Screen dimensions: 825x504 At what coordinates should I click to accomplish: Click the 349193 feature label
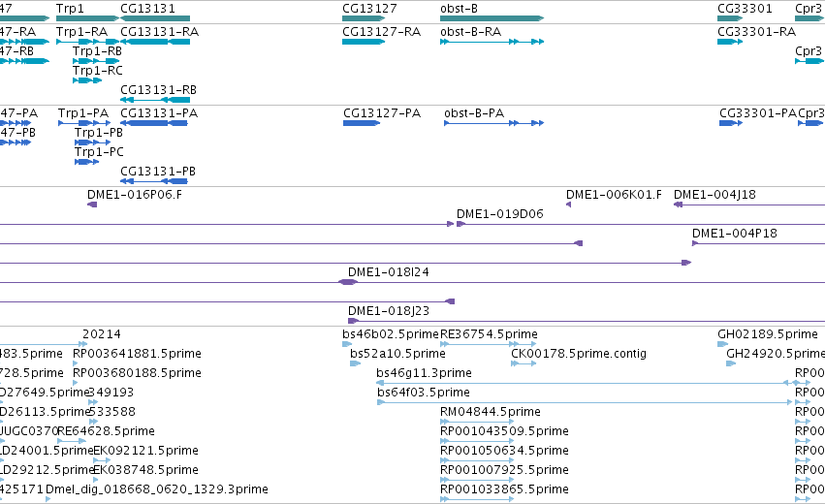tap(111, 393)
